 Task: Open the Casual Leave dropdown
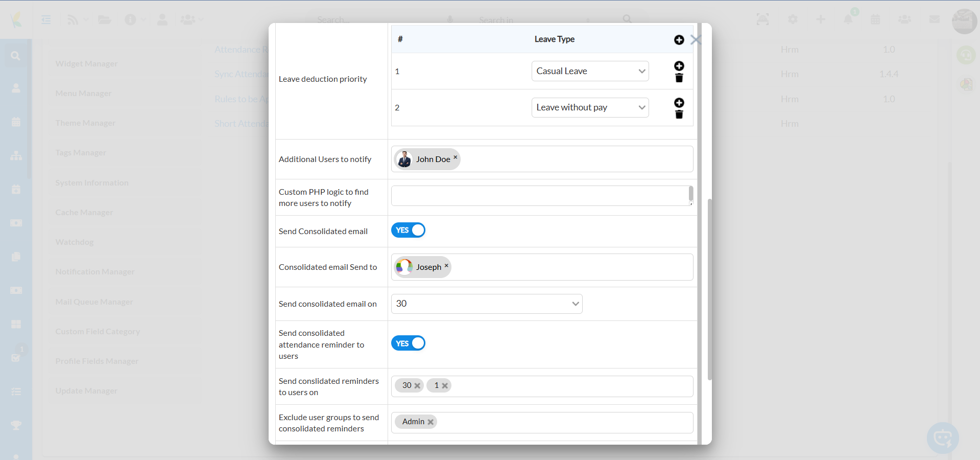coord(590,71)
